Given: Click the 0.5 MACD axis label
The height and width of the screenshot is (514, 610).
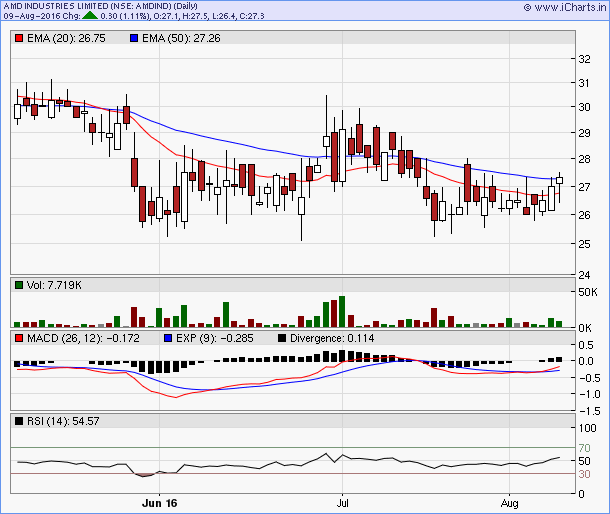Looking at the screenshot, I should pos(586,345).
